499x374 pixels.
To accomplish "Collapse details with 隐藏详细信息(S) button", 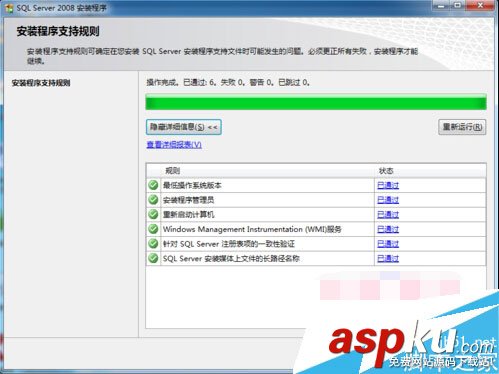I will tap(184, 127).
